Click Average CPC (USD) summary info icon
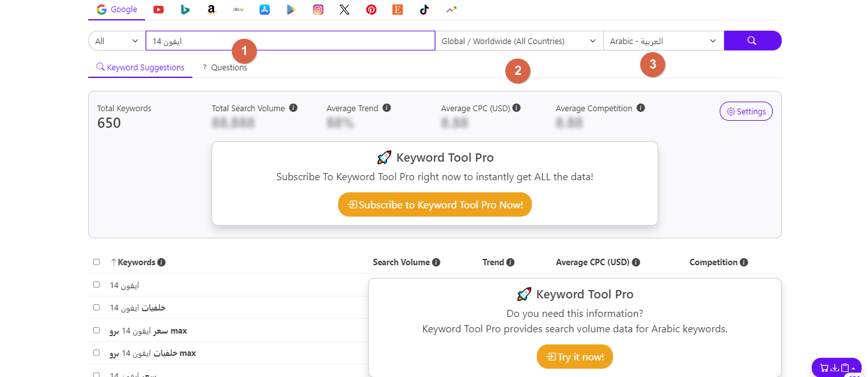The width and height of the screenshot is (868, 377). 516,108
